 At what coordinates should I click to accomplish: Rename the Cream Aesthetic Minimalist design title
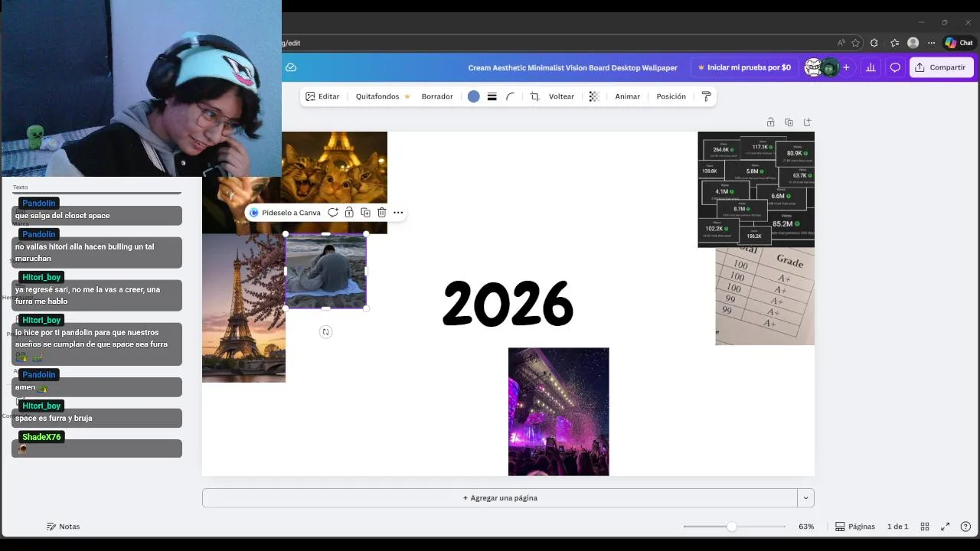pos(573,67)
